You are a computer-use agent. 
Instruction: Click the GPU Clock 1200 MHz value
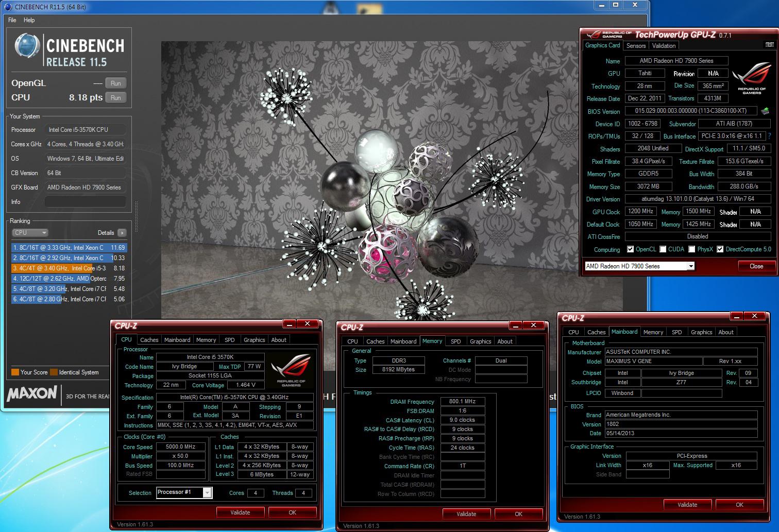point(640,211)
